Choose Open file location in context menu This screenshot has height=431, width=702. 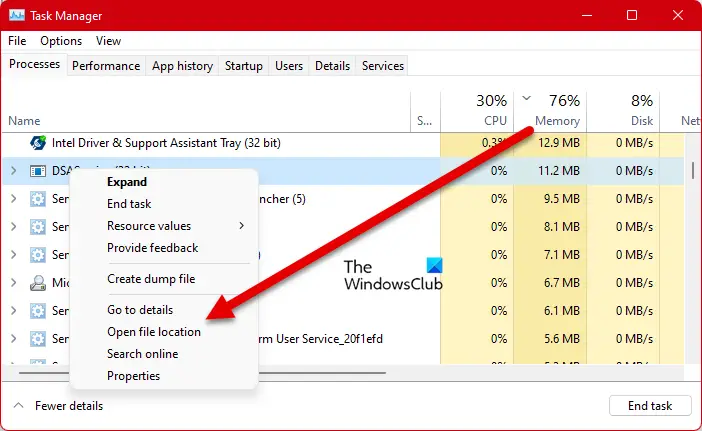point(154,332)
